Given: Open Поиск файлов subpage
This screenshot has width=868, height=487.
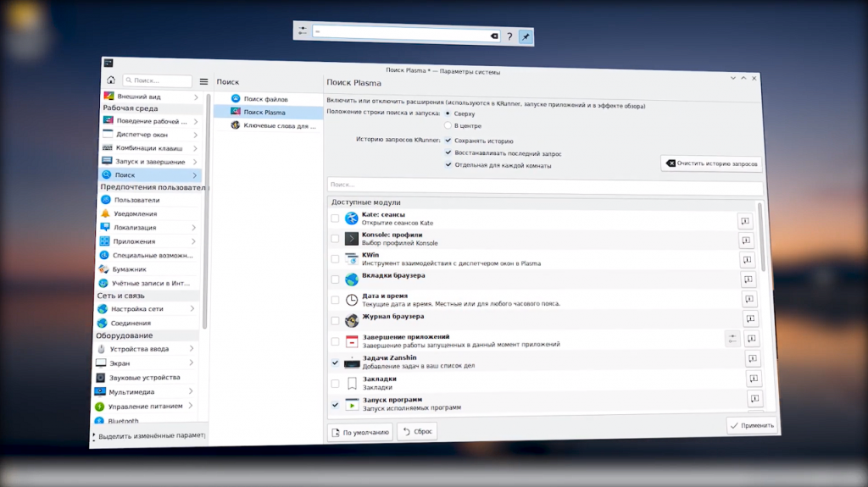Looking at the screenshot, I should [268, 99].
